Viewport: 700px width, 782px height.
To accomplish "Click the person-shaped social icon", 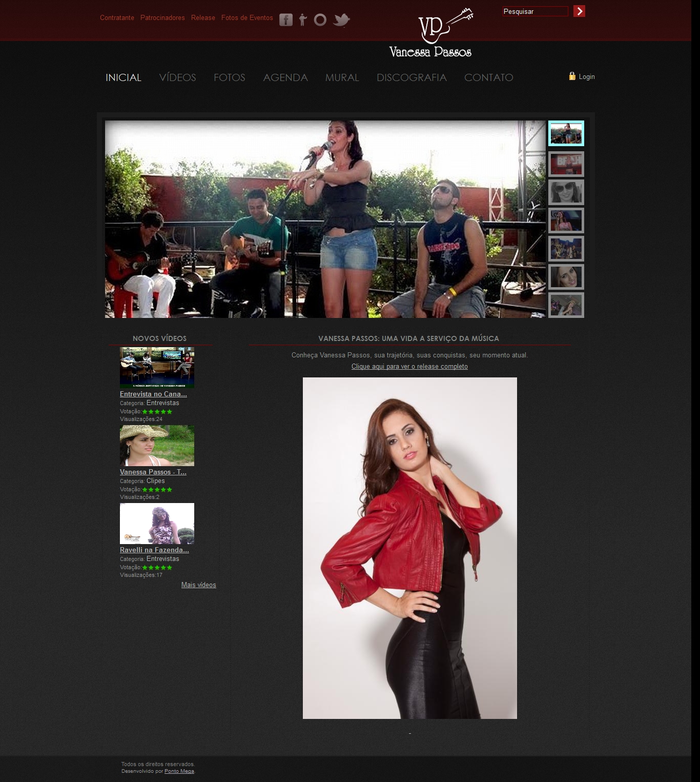I will click(303, 20).
